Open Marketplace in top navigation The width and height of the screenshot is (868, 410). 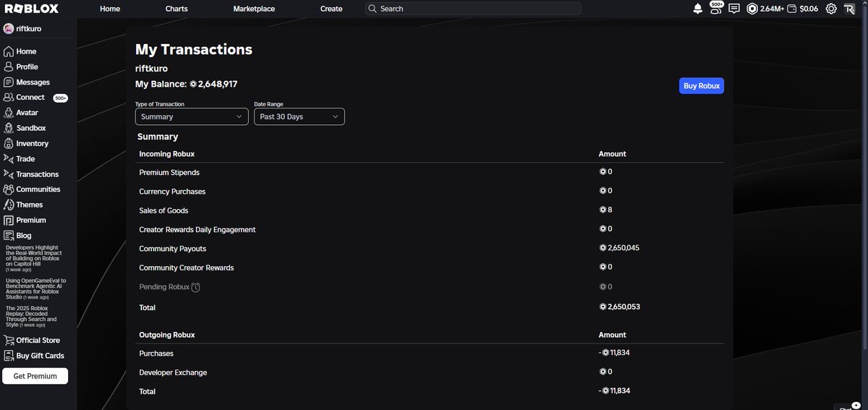click(254, 9)
